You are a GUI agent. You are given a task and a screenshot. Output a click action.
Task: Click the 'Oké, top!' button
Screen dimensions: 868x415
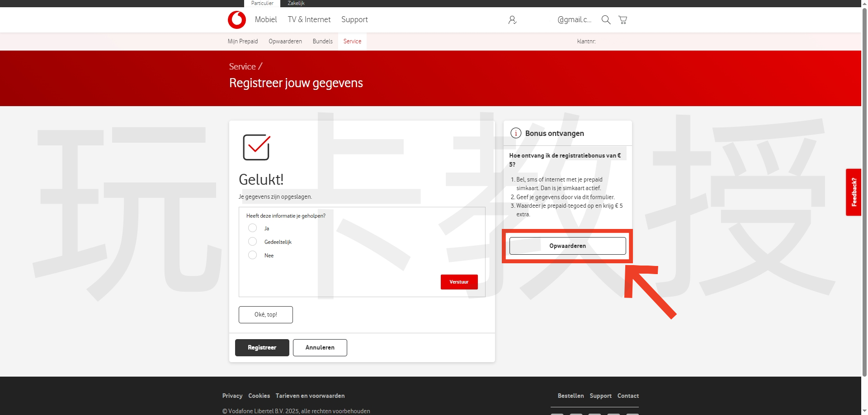click(266, 315)
